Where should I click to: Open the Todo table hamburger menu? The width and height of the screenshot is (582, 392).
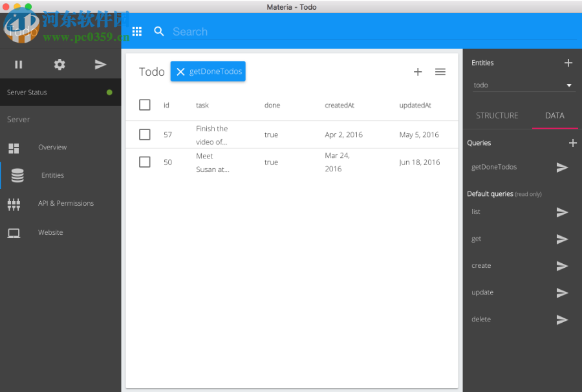440,72
